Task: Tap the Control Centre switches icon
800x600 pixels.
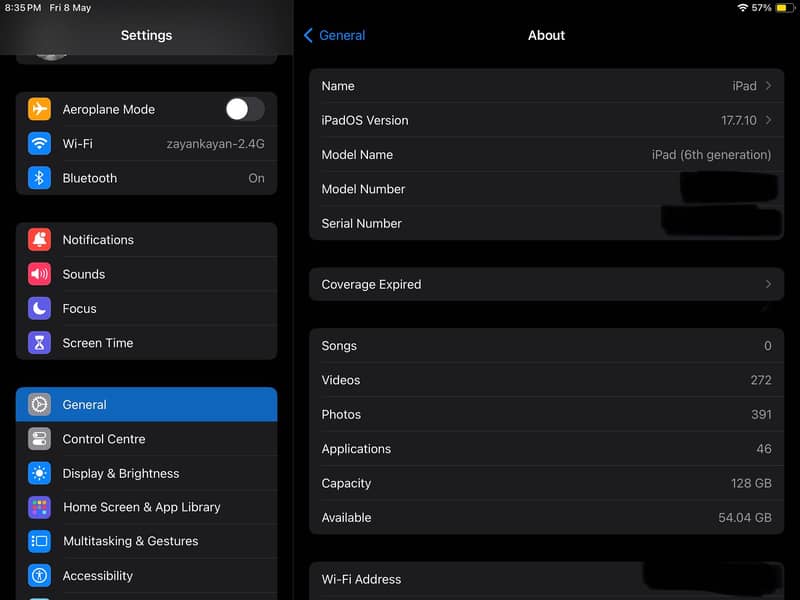Action: click(x=39, y=439)
